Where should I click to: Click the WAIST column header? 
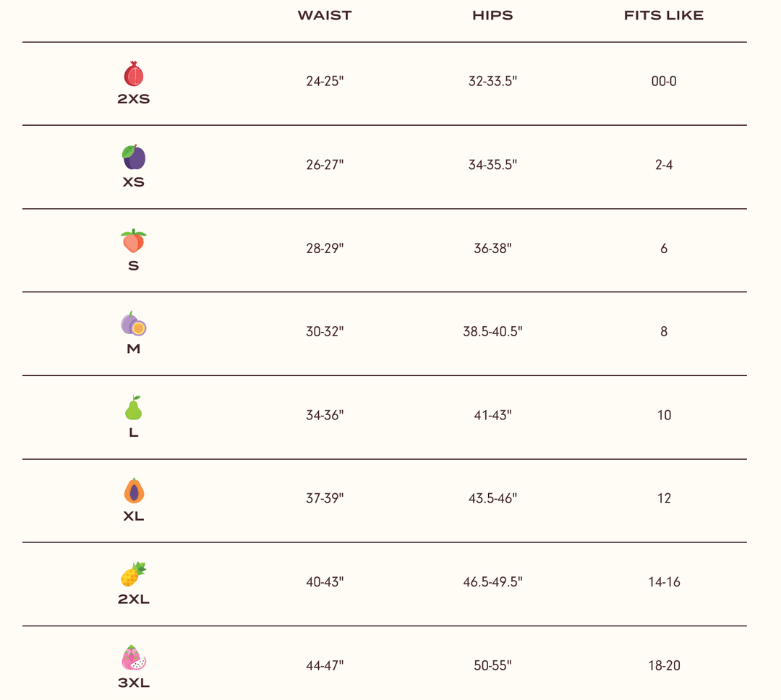pos(325,15)
